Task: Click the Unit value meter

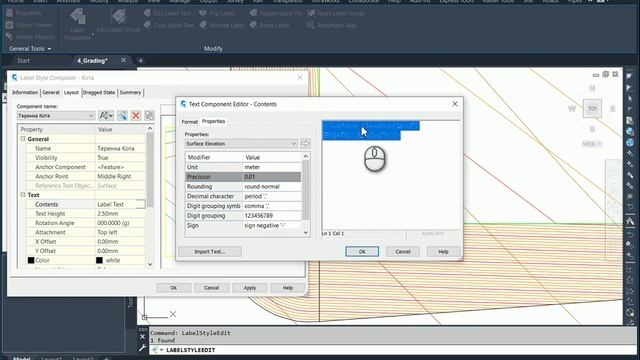Action: click(272, 167)
